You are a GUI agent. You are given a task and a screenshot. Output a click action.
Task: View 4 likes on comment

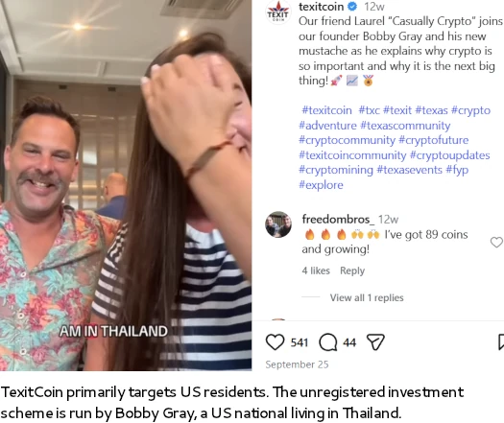point(316,270)
